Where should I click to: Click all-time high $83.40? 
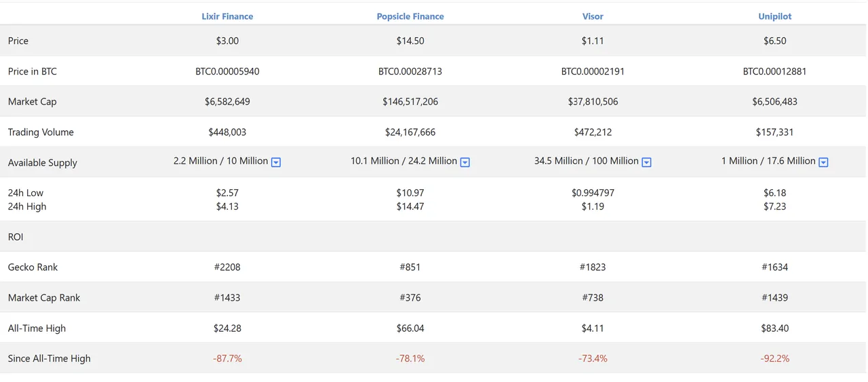tap(774, 328)
